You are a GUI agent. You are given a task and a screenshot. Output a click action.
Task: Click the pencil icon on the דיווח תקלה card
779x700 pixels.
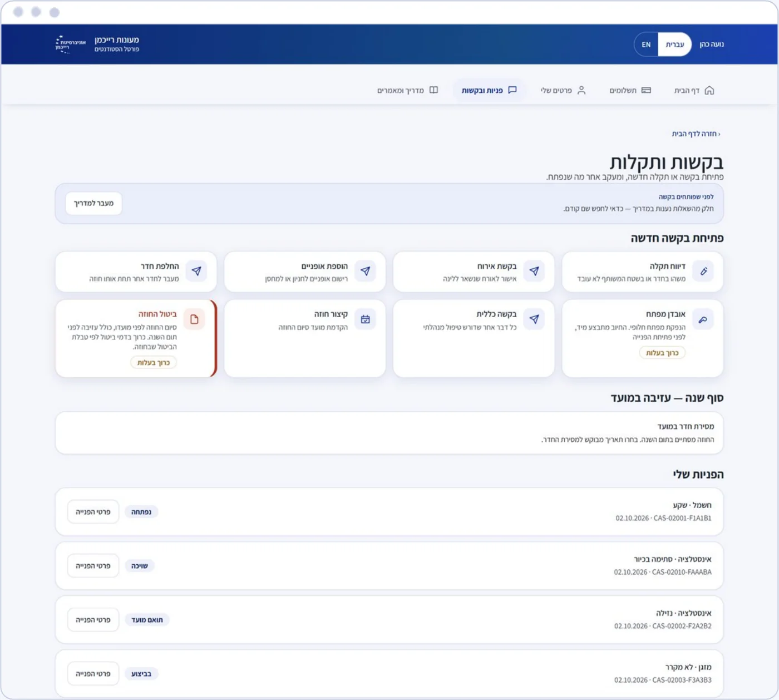(703, 271)
